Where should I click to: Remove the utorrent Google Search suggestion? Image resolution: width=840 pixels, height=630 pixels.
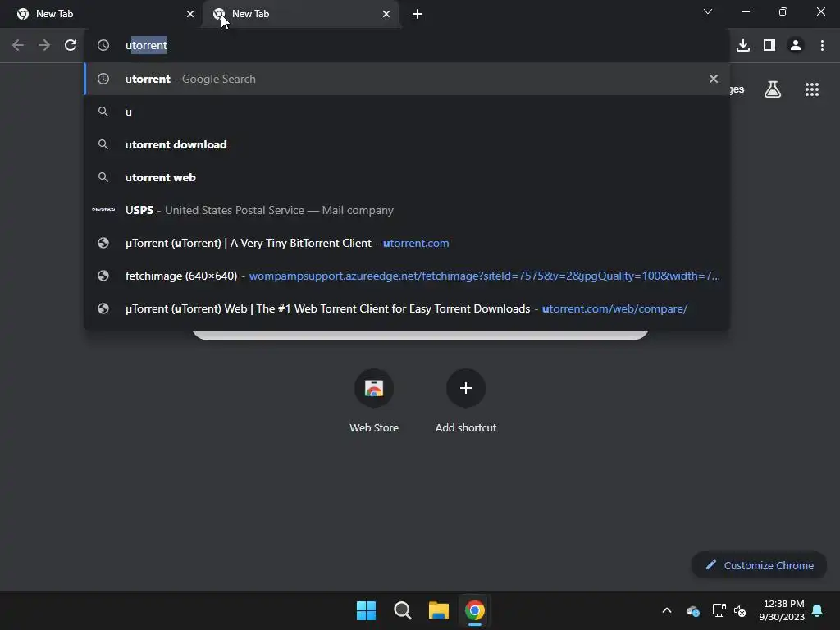714,79
